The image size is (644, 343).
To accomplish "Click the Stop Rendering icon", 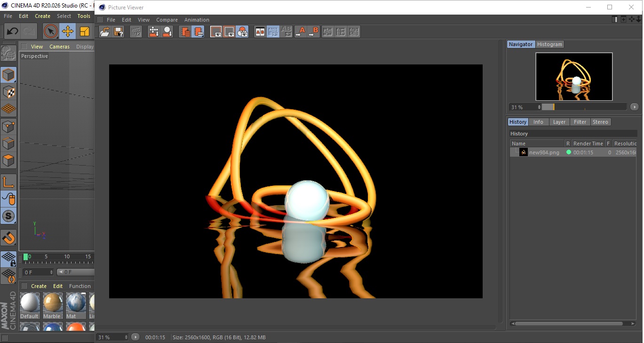I will pos(136,32).
